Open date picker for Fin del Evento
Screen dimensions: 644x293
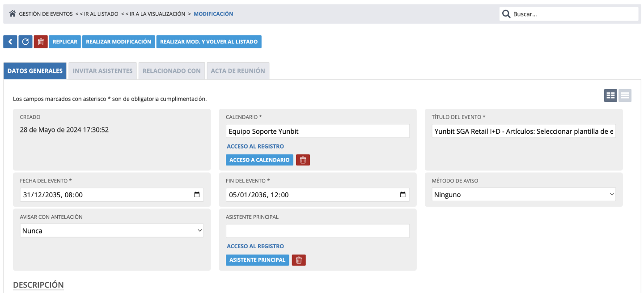pos(402,195)
